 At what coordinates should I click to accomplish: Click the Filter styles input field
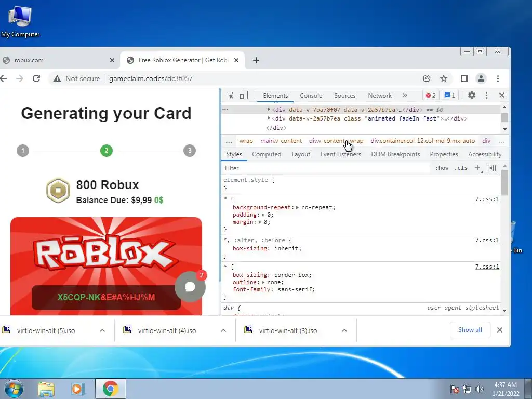tap(326, 168)
